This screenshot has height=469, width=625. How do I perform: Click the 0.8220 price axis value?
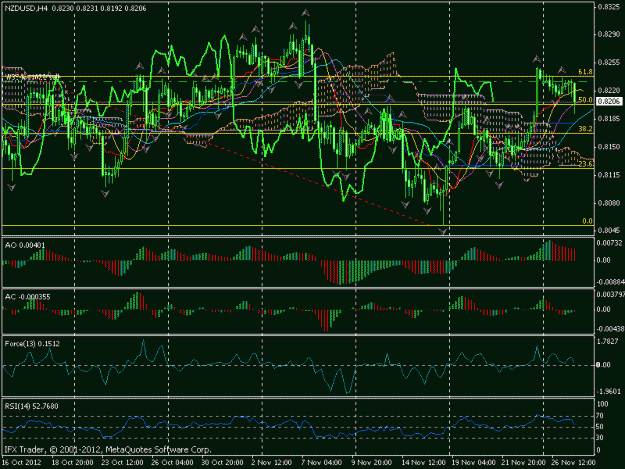(608, 90)
